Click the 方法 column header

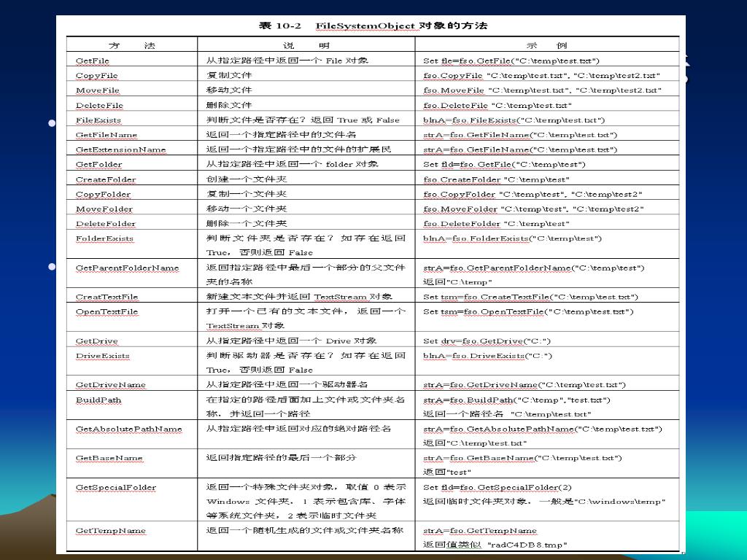[132, 46]
